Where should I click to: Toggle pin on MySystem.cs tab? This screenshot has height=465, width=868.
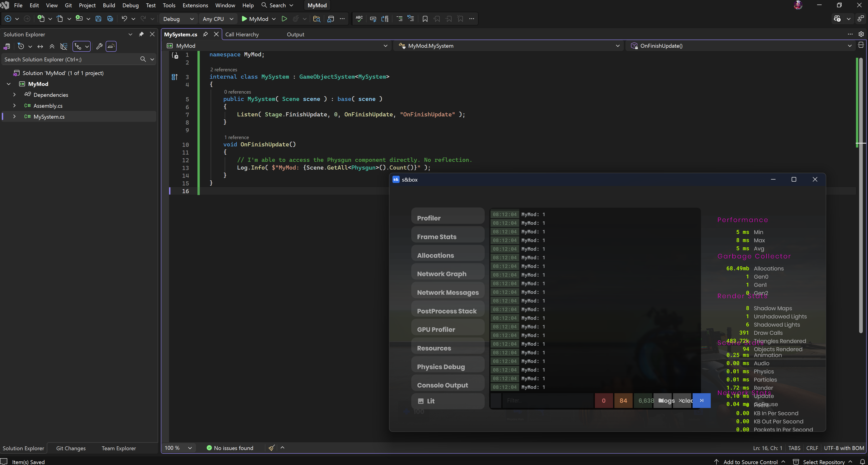(205, 34)
